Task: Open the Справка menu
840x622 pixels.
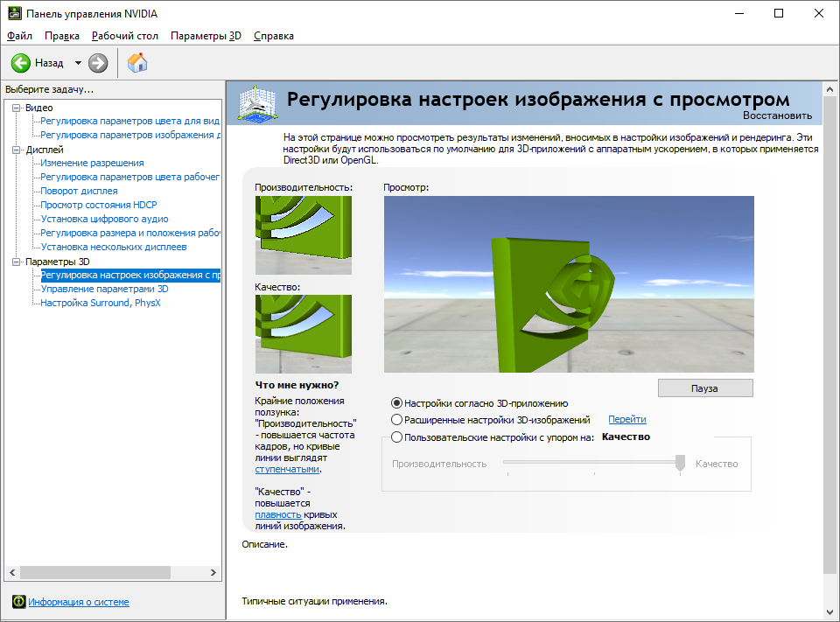Action: pos(274,36)
